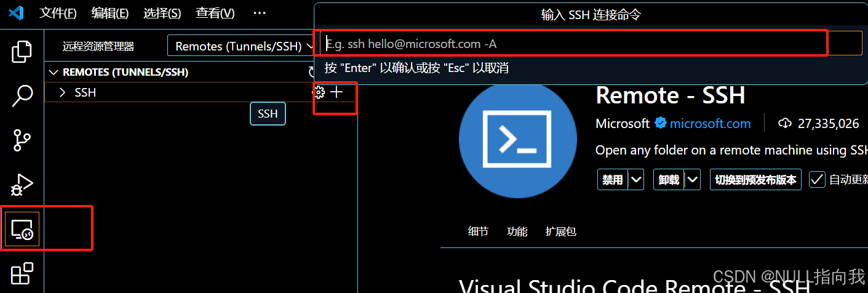Image resolution: width=868 pixels, height=293 pixels.
Task: Switch to the 细节 tab
Action: pos(478,231)
